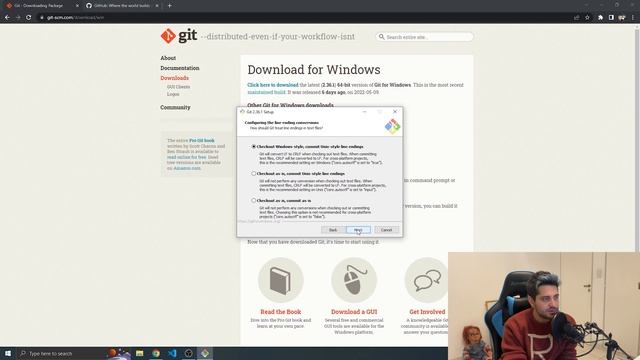Open the About page
The height and width of the screenshot is (360, 640).
pos(168,58)
